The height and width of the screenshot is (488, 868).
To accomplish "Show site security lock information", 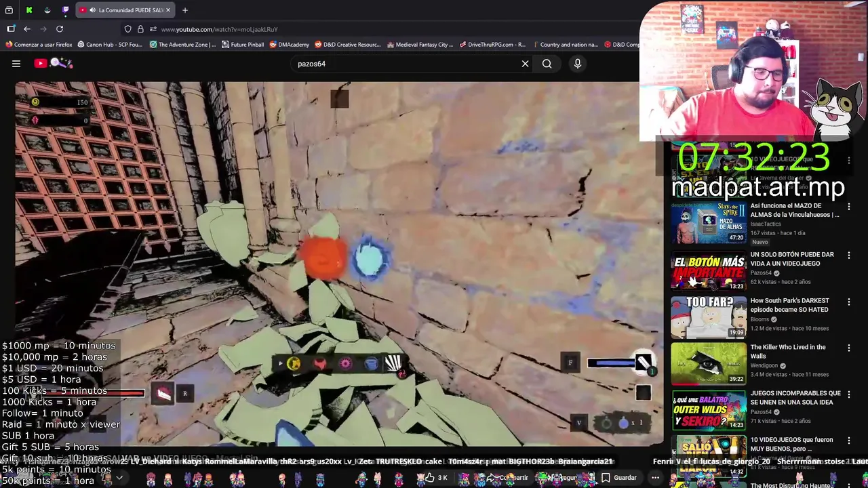I will 140,29.
